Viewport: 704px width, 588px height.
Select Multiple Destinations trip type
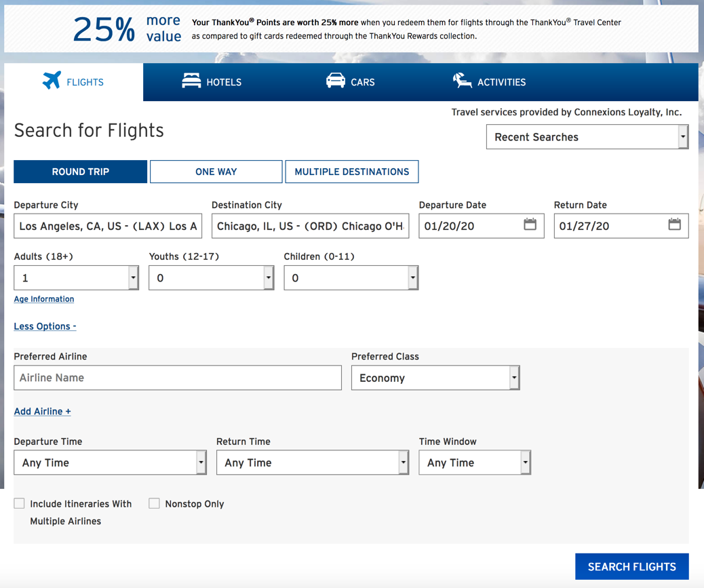coord(352,172)
